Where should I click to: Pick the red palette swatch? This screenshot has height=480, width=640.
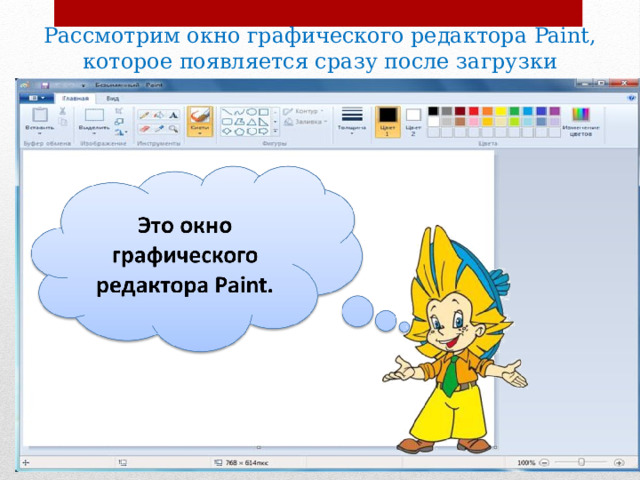click(x=473, y=111)
